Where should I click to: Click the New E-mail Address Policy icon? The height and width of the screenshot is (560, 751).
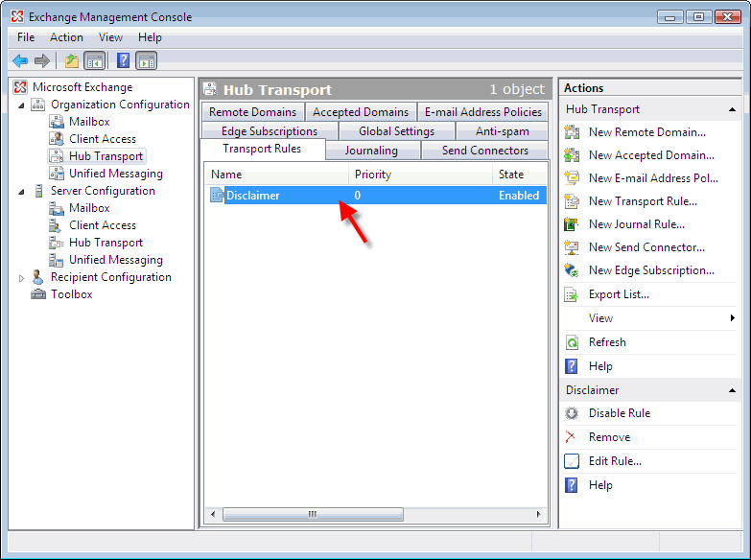(x=572, y=178)
